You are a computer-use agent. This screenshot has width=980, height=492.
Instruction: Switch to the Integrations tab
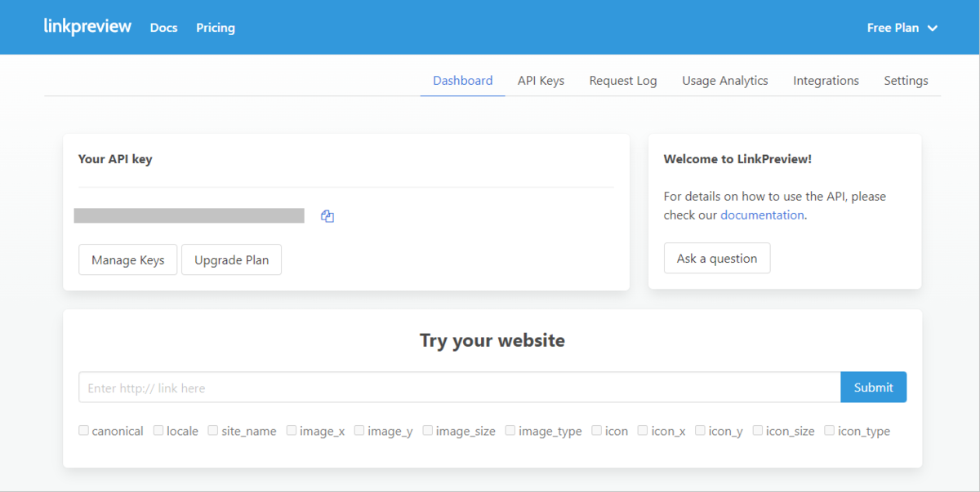pos(826,81)
